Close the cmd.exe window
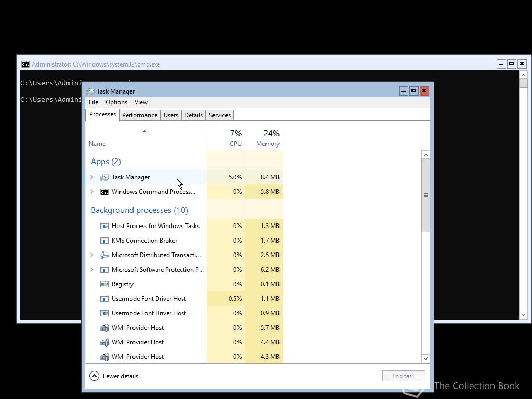This screenshot has height=399, width=532. point(522,64)
